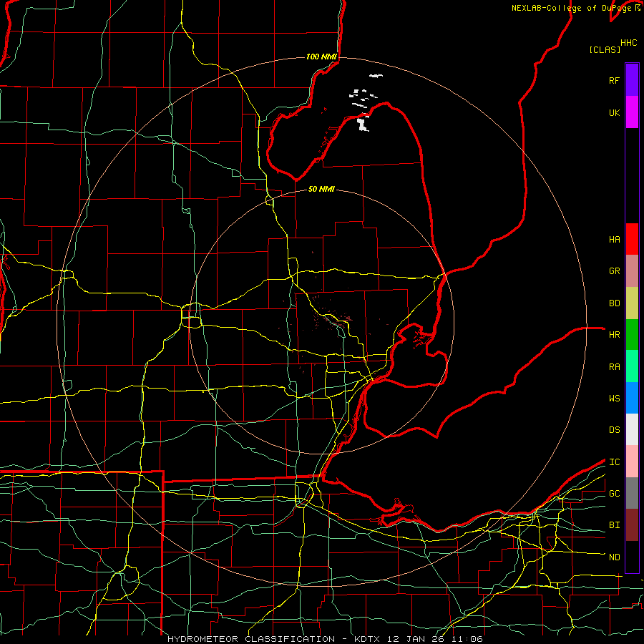Click the BI dark red legend swatch

tap(632, 525)
